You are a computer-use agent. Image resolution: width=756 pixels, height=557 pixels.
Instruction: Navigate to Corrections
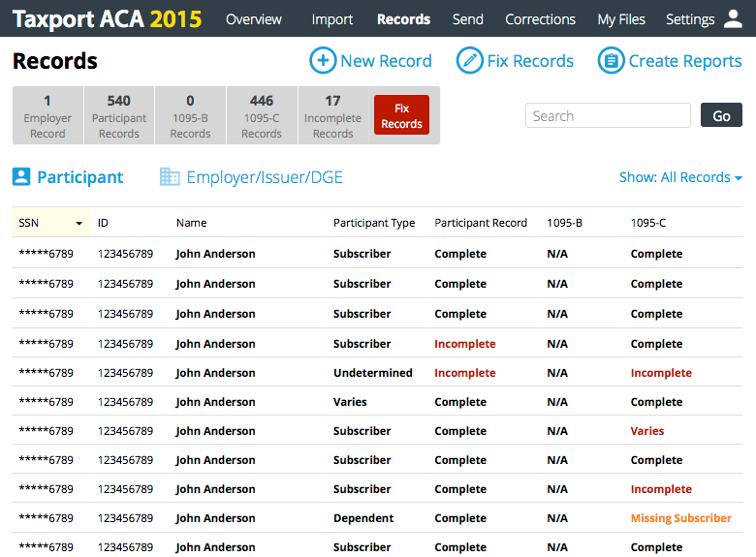(x=540, y=19)
